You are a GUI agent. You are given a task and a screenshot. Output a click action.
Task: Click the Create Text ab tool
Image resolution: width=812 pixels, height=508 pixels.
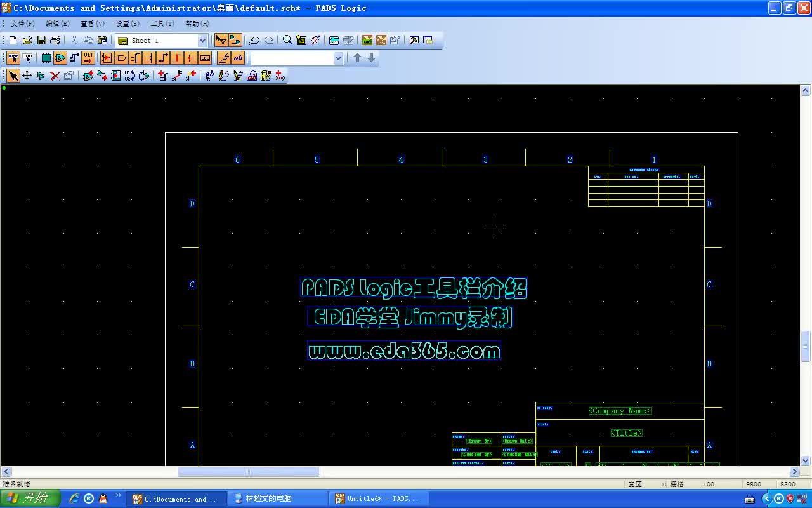click(x=210, y=76)
